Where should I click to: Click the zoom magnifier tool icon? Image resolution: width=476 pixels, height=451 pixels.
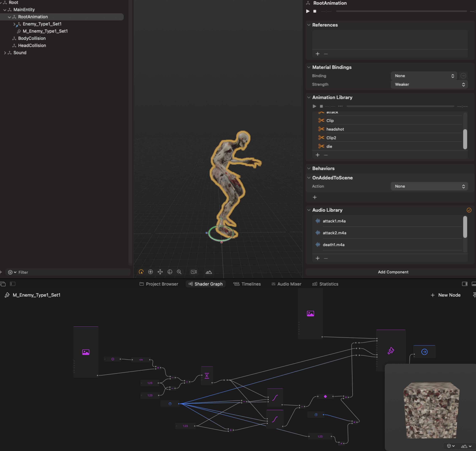click(x=179, y=272)
